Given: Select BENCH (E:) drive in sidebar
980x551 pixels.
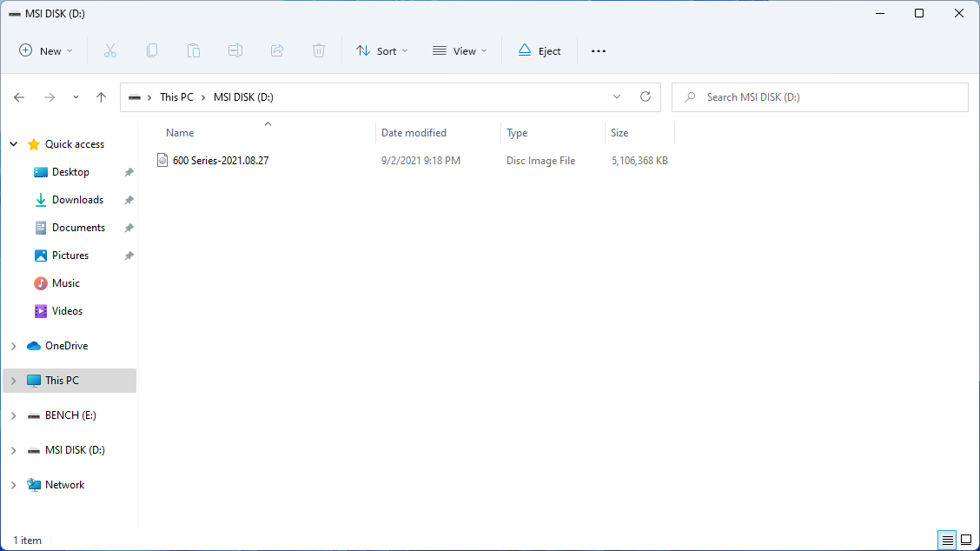Looking at the screenshot, I should (70, 415).
